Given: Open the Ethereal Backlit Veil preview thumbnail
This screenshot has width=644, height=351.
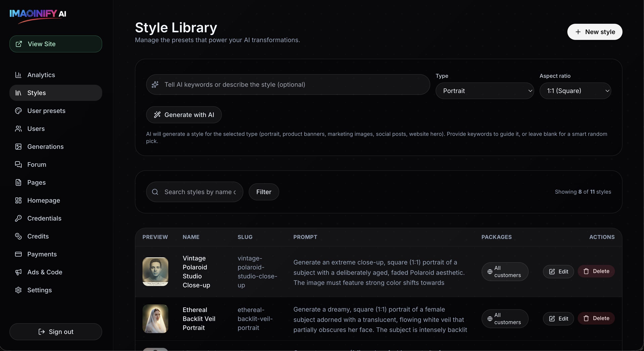Looking at the screenshot, I should [155, 318].
